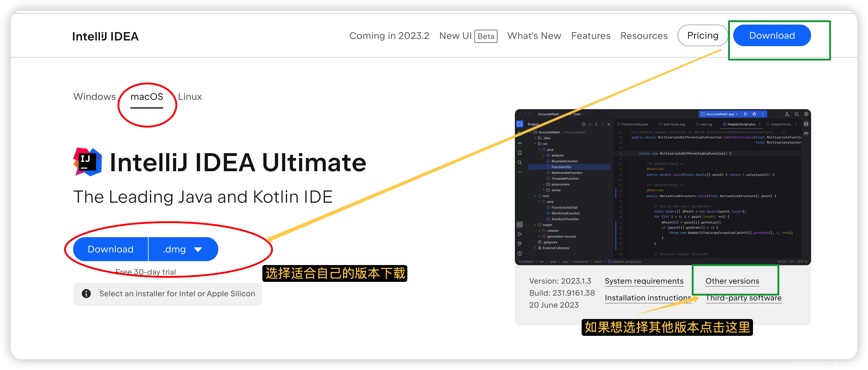Click the Debug bug icon in IDE toolbar
This screenshot has height=370, width=868.
pos(754,114)
